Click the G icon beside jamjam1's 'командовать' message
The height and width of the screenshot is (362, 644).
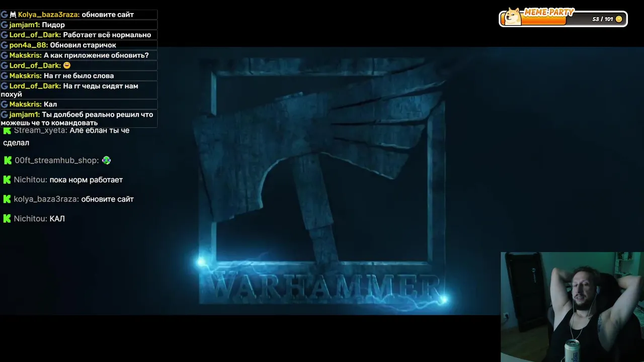coord(4,115)
